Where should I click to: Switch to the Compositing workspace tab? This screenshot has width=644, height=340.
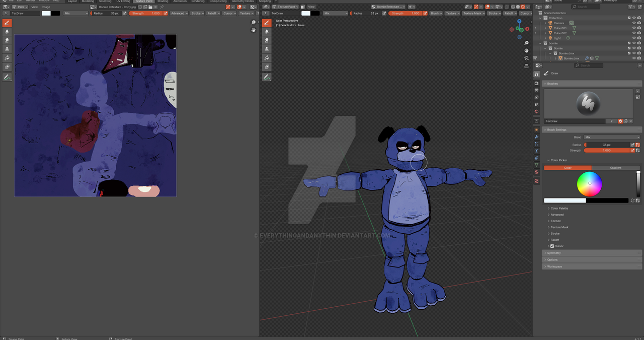point(218,2)
